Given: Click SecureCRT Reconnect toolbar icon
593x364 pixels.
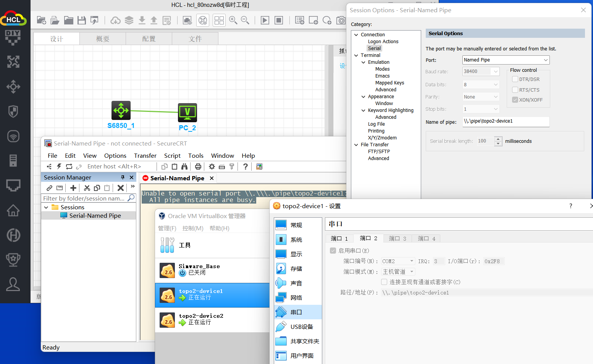Looking at the screenshot, I should [69, 167].
